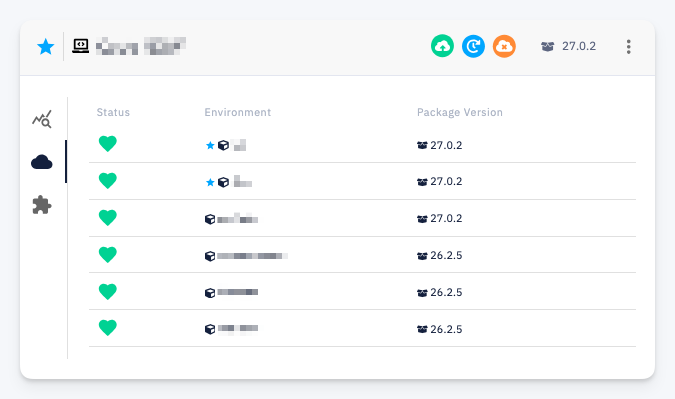
Task: Click the cube icon in the third environment row
Action: [210, 220]
